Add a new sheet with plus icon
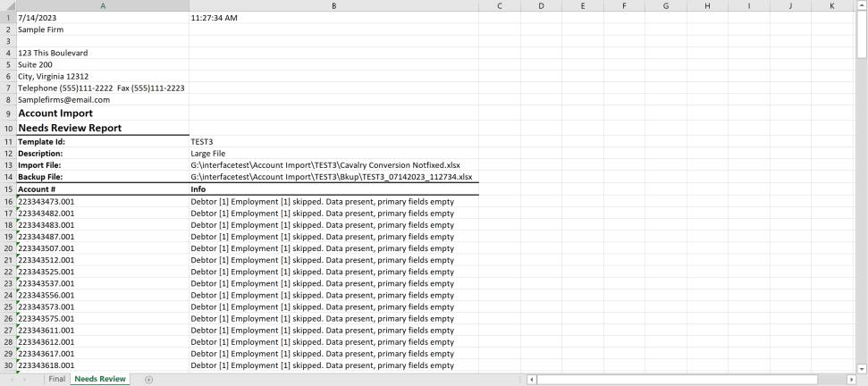This screenshot has height=386, width=868. pos(148,380)
